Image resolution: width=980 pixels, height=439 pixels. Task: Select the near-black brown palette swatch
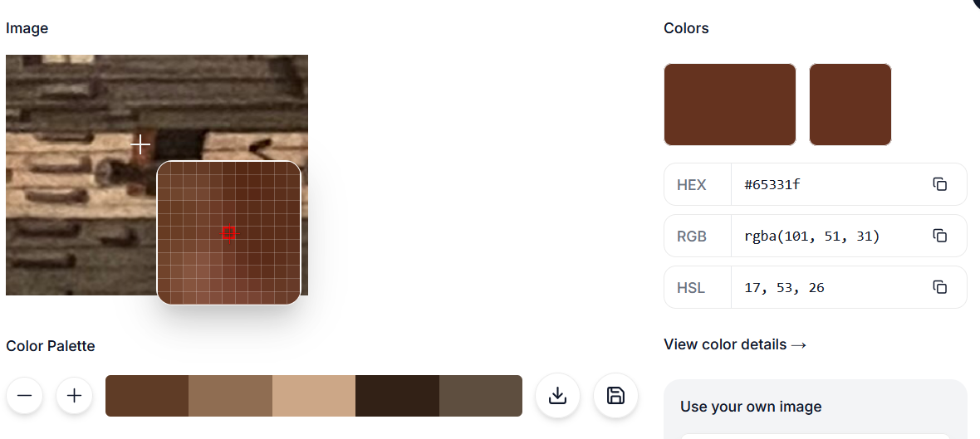[397, 396]
